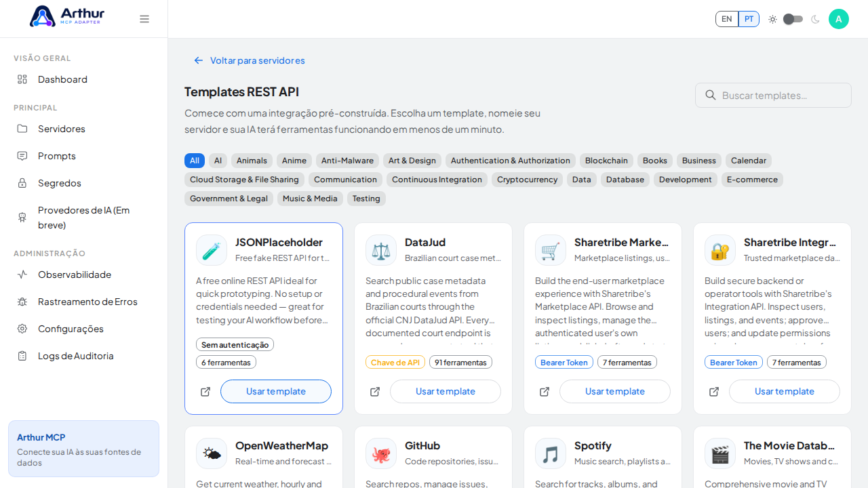Click the DataJud Chave de API badge
The height and width of the screenshot is (488, 868).
[395, 363]
